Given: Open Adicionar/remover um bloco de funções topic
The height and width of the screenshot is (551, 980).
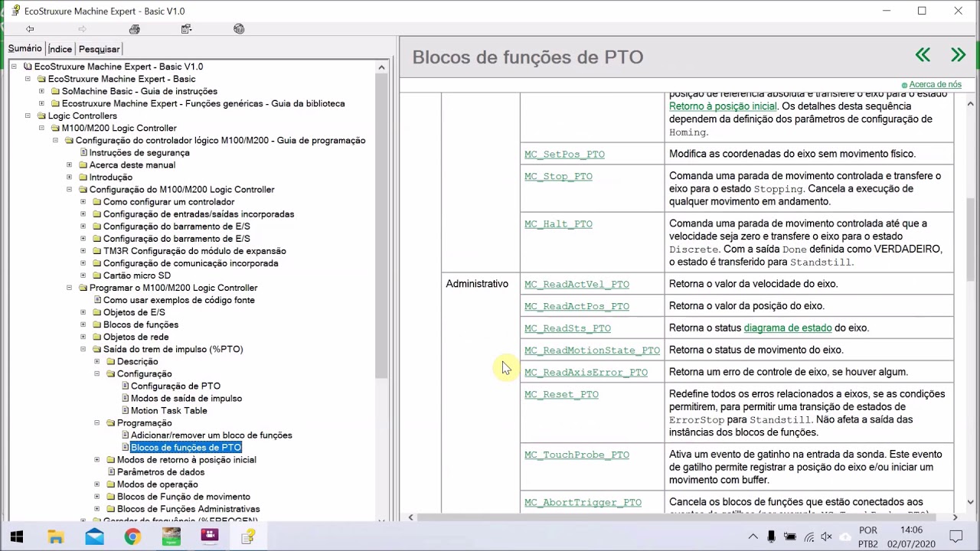Looking at the screenshot, I should [x=211, y=435].
